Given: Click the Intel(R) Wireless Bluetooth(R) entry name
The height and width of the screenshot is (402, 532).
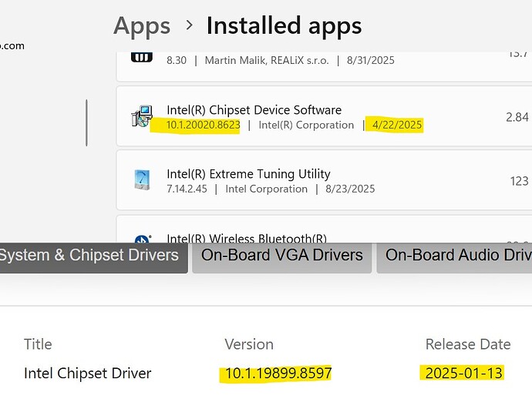Looking at the screenshot, I should tap(247, 238).
